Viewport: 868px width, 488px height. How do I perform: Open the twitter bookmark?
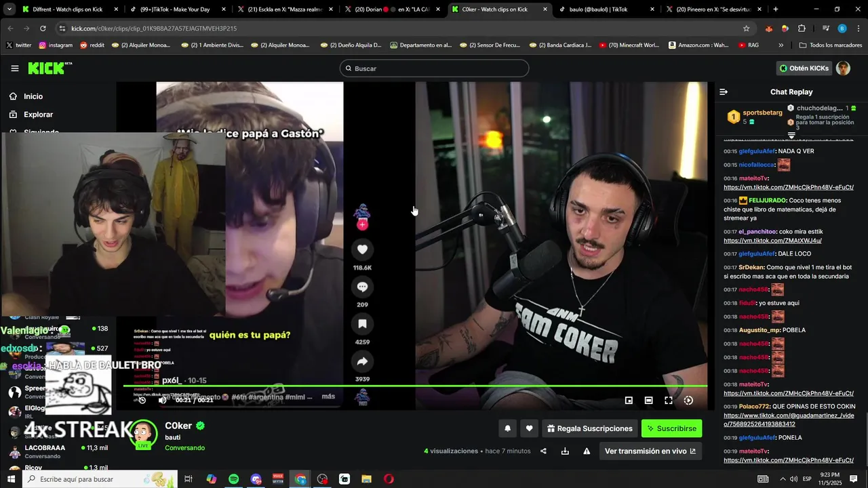[x=19, y=45]
